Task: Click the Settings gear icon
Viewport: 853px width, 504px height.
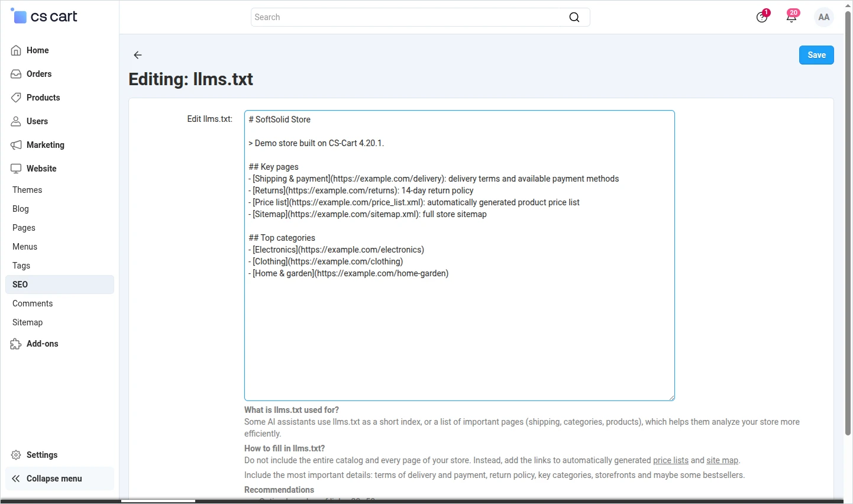Action: tap(16, 455)
